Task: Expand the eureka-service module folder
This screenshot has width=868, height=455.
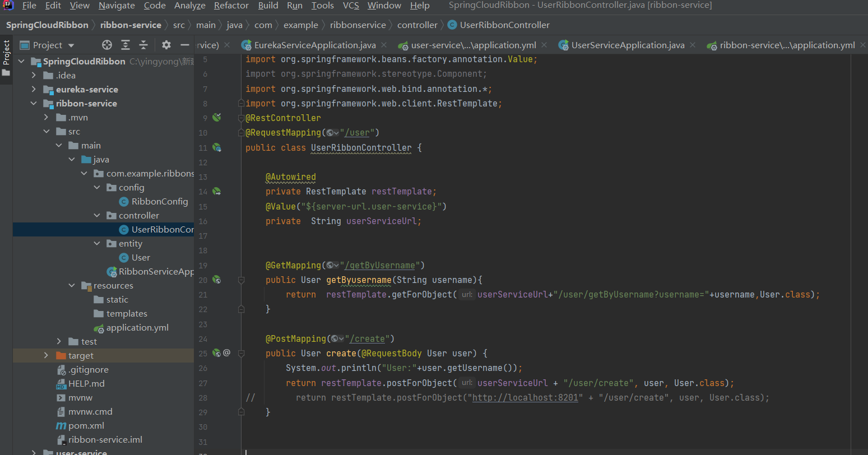Action: coord(34,90)
